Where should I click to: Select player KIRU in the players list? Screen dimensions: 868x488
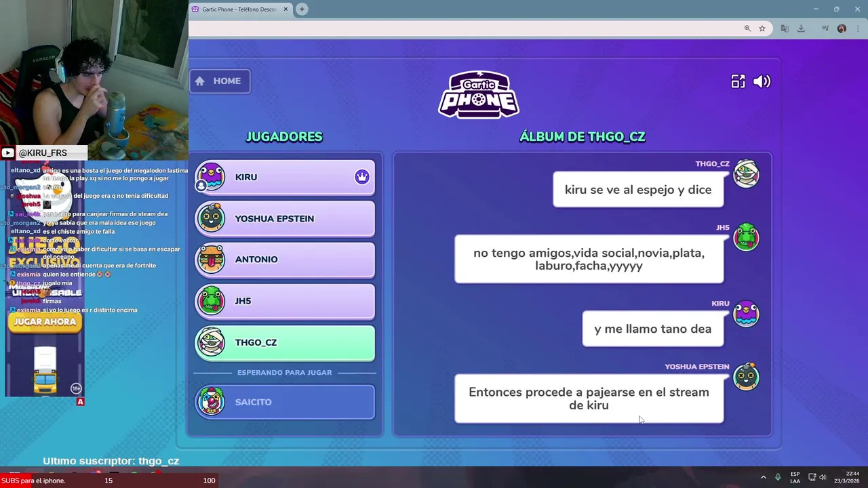[x=285, y=178]
